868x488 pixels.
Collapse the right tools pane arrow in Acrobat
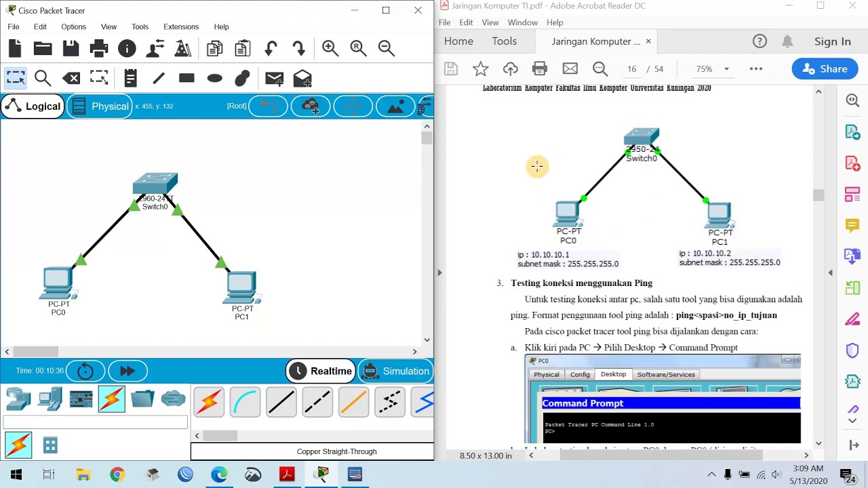pyautogui.click(x=830, y=272)
